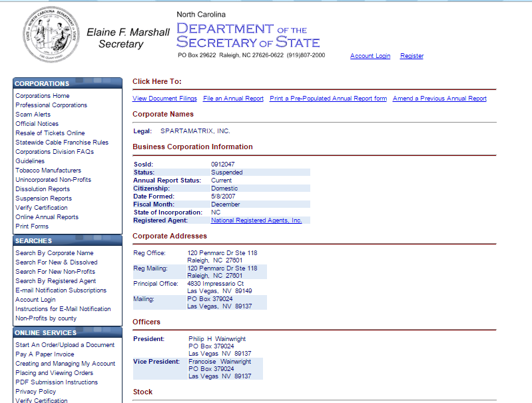Open Privacy Policy link
532x403 pixels.
(36, 392)
